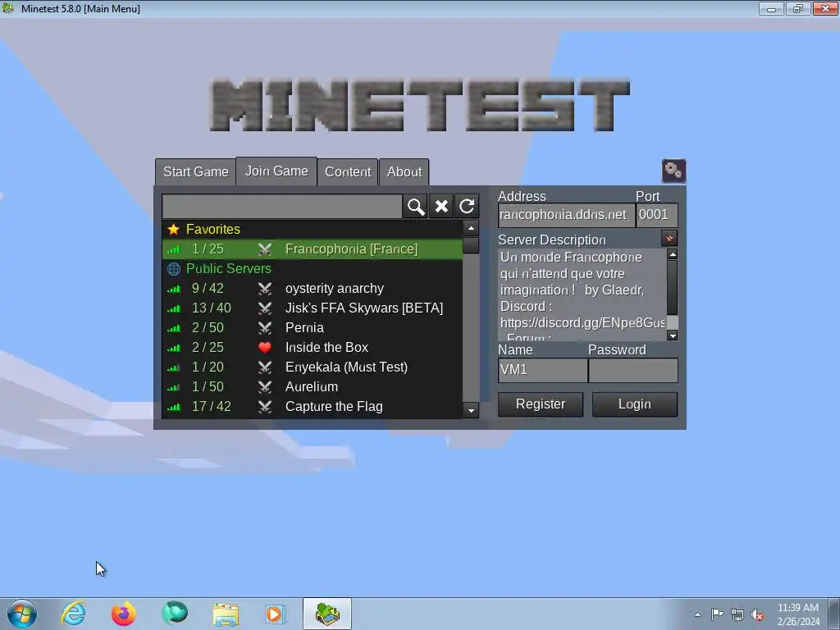The width and height of the screenshot is (840, 630).
Task: Select the Join Game tab
Action: pyautogui.click(x=276, y=171)
